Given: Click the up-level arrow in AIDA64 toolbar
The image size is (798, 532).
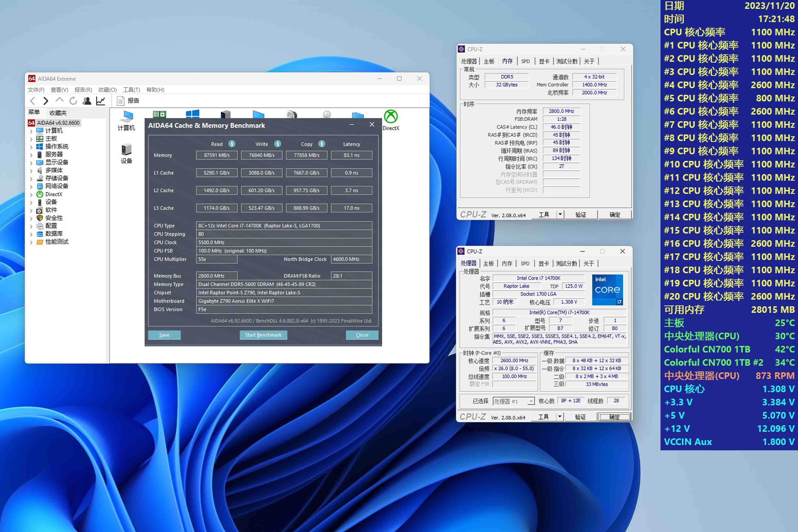Looking at the screenshot, I should 59,100.
